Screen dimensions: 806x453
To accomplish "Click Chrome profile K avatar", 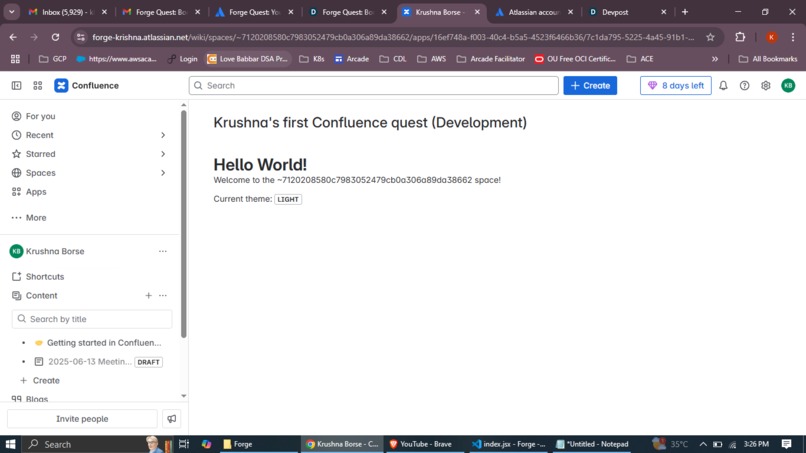I will (771, 37).
